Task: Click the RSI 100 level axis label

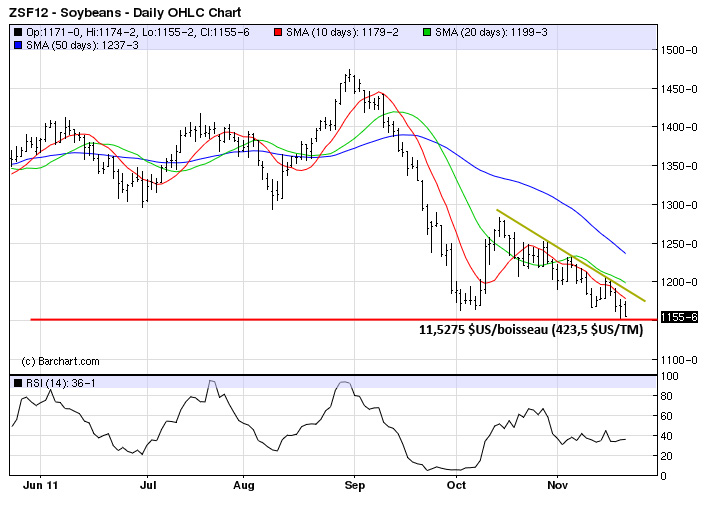Action: (x=669, y=376)
